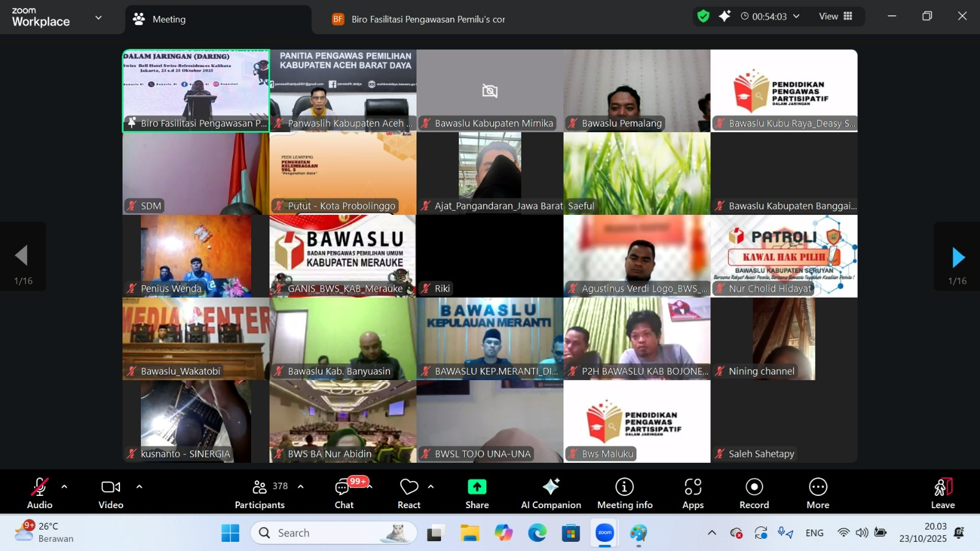Switch to the Meeting tab
This screenshot has width=980, height=551.
[218, 20]
